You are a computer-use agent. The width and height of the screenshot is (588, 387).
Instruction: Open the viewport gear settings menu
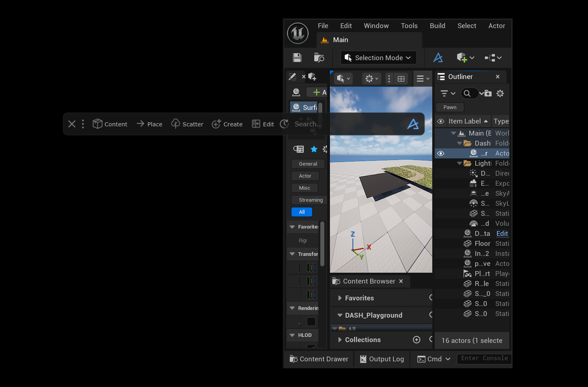[x=369, y=79]
